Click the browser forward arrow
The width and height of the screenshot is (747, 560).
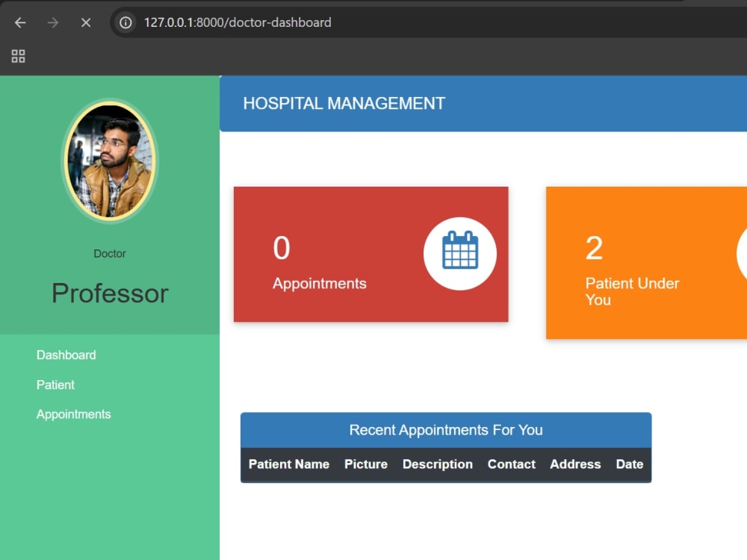coord(53,22)
